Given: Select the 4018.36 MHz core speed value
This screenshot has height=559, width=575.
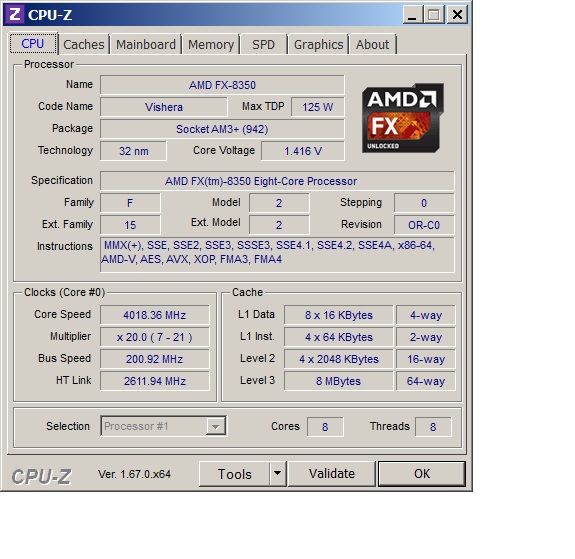Looking at the screenshot, I should click(x=155, y=315).
